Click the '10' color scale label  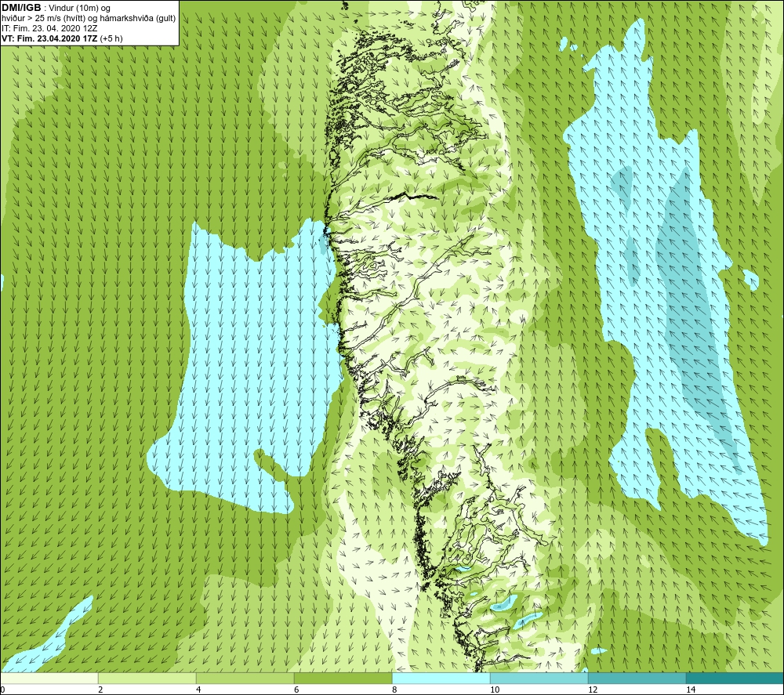[495, 690]
